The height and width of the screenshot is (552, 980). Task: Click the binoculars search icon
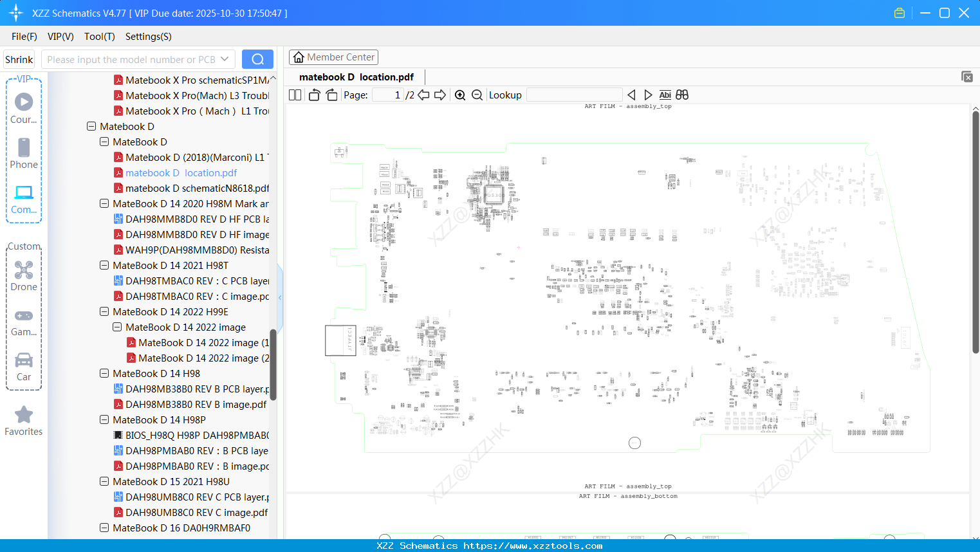[682, 95]
